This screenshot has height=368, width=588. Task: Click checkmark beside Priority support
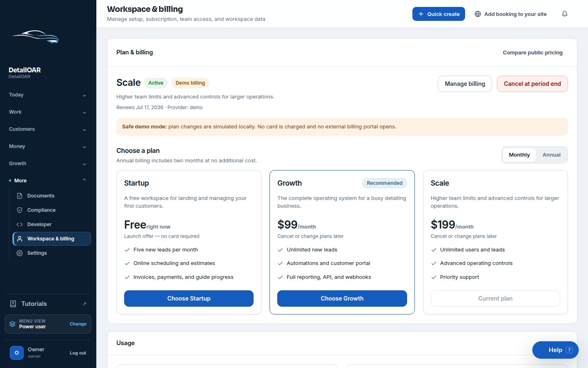click(x=434, y=277)
